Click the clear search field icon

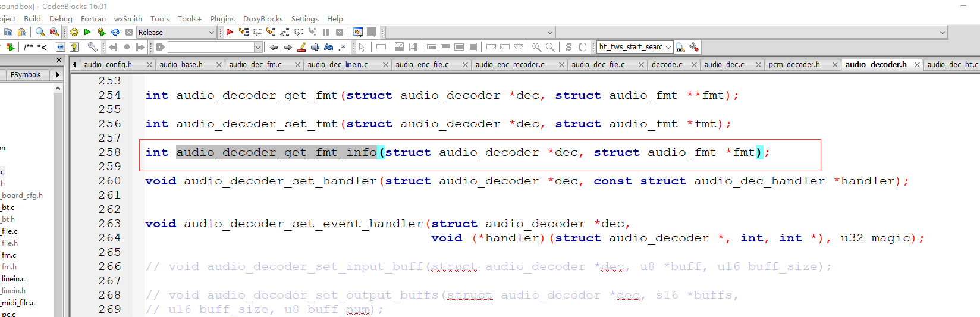click(160, 47)
